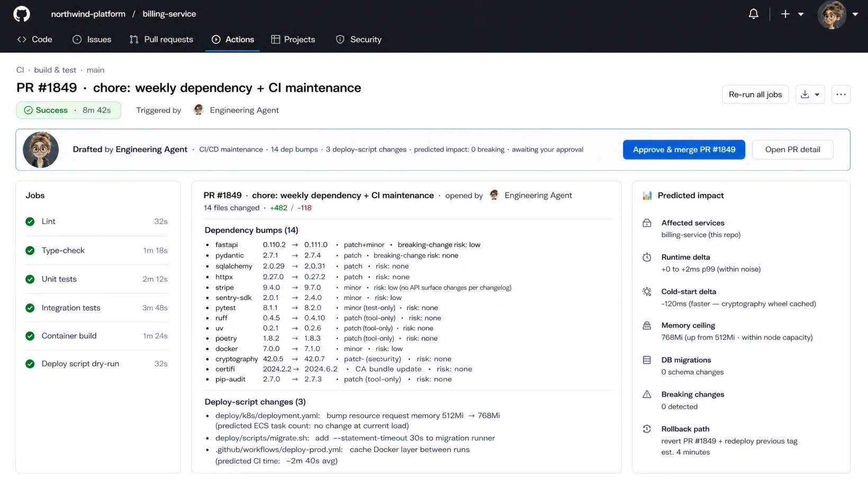Click the '8m 42s' run duration

(97, 110)
